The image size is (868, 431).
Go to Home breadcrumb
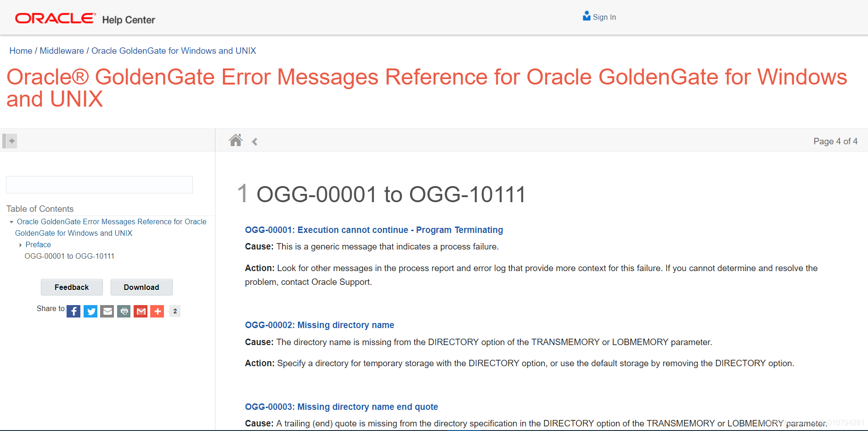(x=21, y=51)
